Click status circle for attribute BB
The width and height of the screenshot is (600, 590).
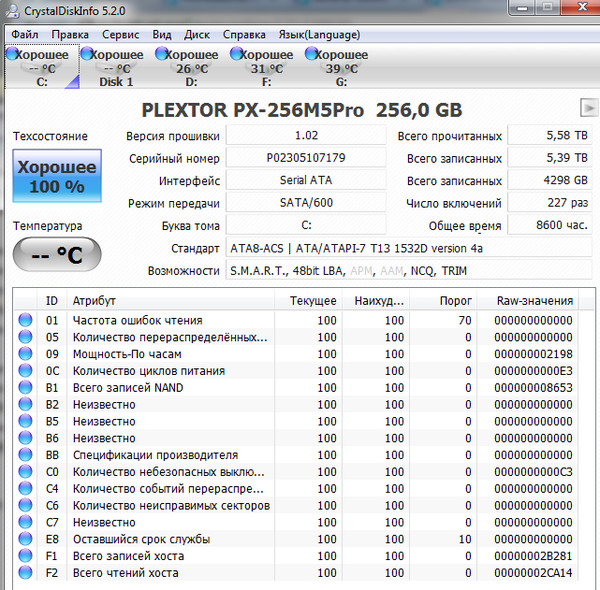(25, 455)
